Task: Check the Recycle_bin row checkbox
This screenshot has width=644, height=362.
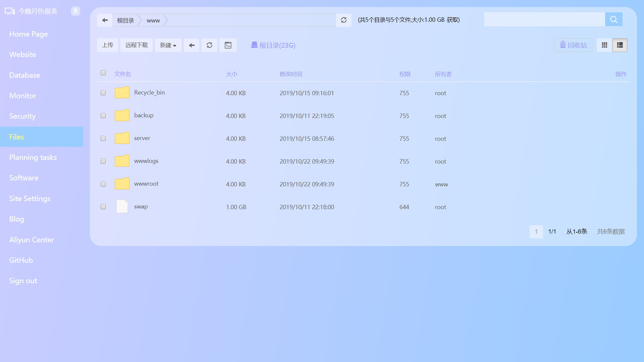Action: (103, 93)
